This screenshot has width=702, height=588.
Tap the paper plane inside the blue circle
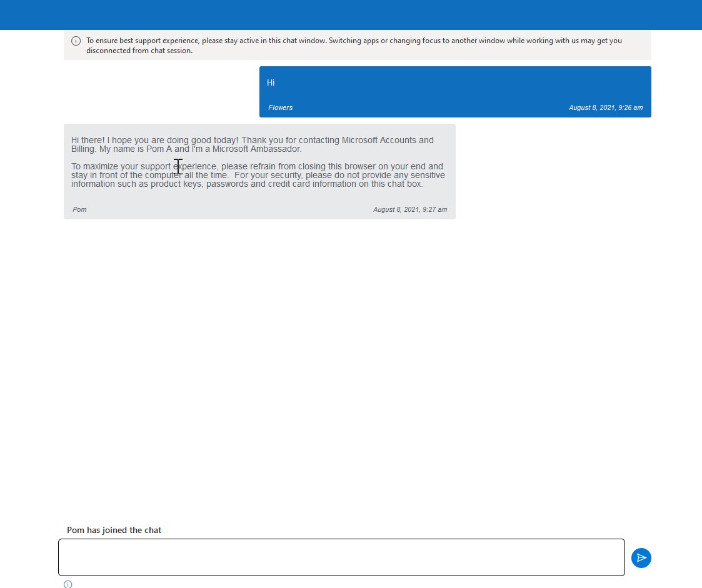(641, 557)
